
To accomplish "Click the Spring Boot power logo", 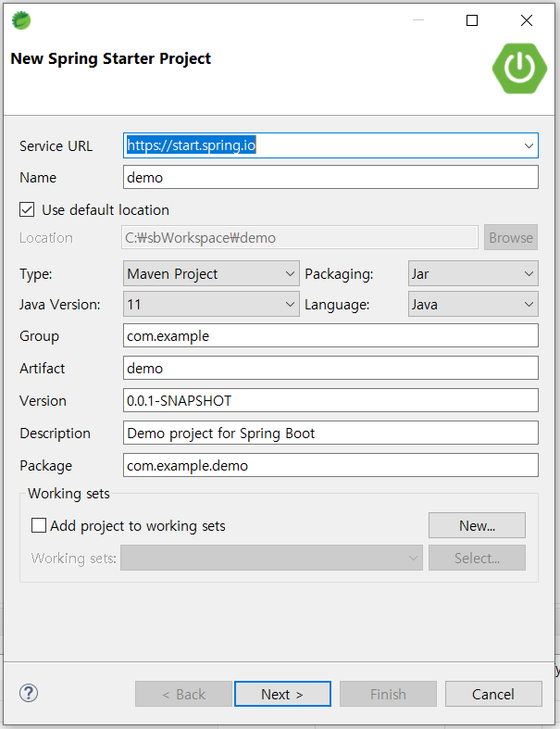I will [519, 69].
